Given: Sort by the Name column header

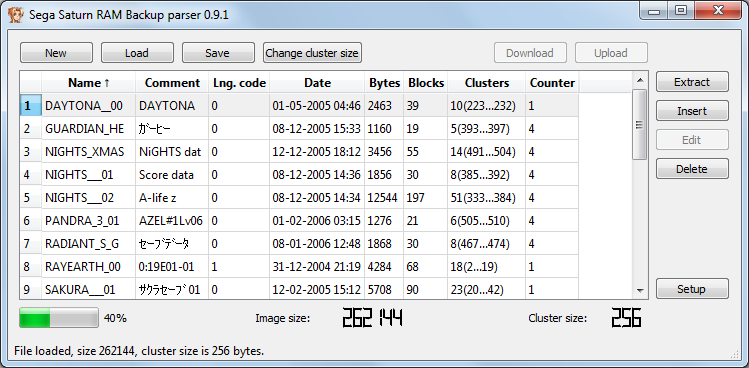Looking at the screenshot, I should click(x=89, y=83).
